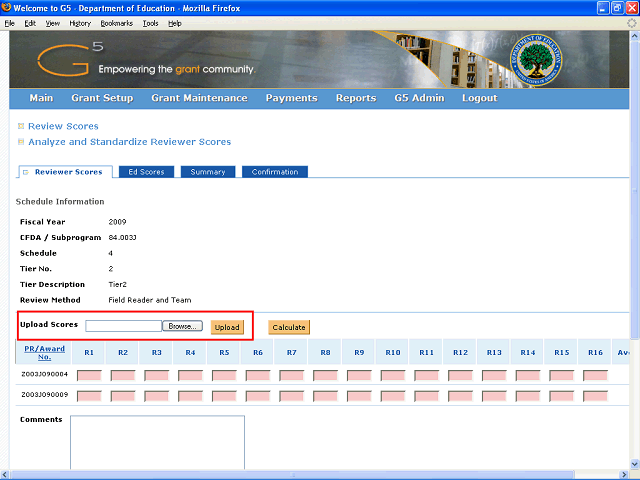This screenshot has width=640, height=480.
Task: Click inside the Comments text area
Action: coord(158,442)
